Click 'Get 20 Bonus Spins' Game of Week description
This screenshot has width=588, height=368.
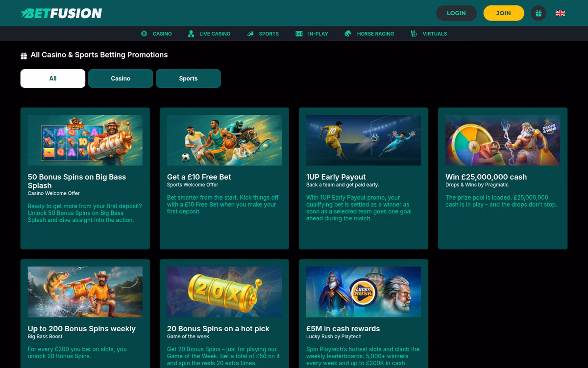[223, 356]
